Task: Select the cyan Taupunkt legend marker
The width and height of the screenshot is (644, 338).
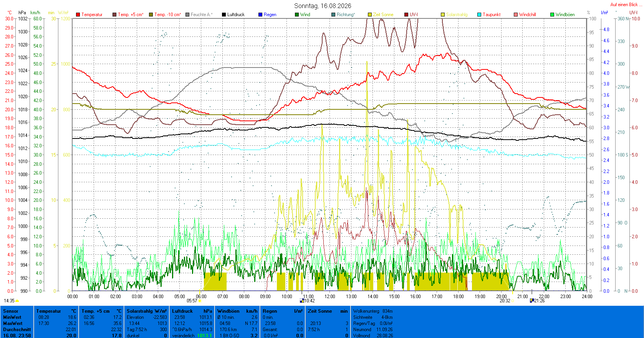Action: 479,15
